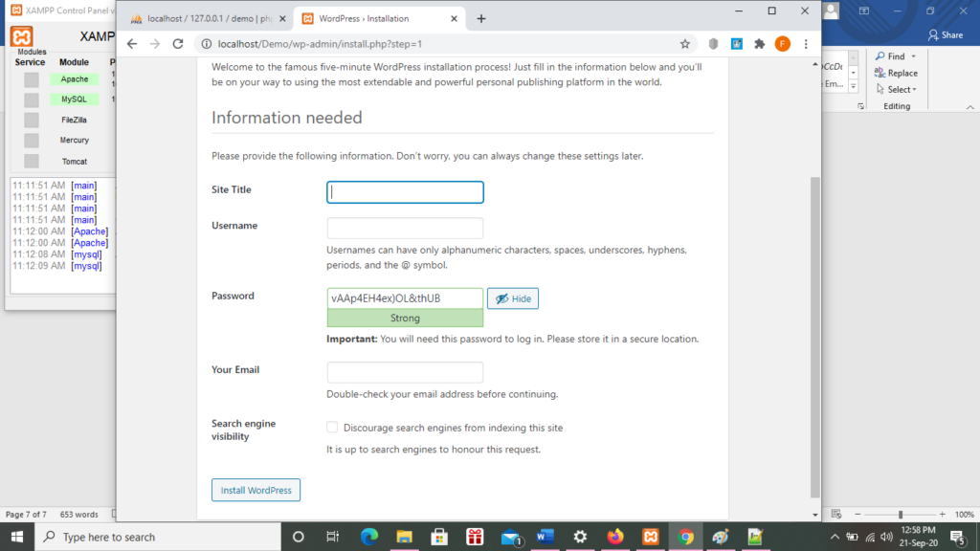Viewport: 980px width, 551px height.
Task: Open the shield extension icon in Chrome
Action: pos(713,44)
